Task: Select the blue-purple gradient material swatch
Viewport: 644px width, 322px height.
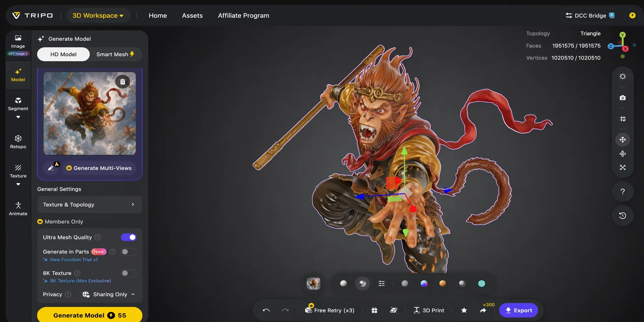Action: click(424, 284)
